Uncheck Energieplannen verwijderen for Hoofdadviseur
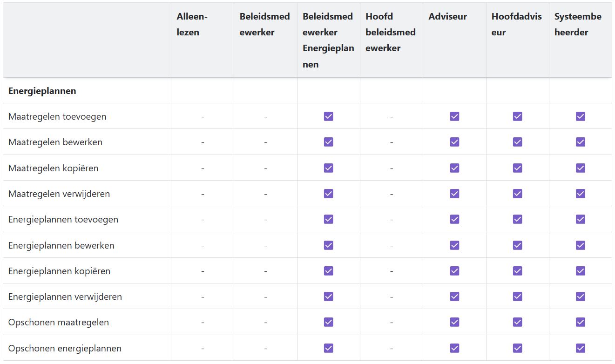Screen dimensions: 615x364 pos(517,297)
